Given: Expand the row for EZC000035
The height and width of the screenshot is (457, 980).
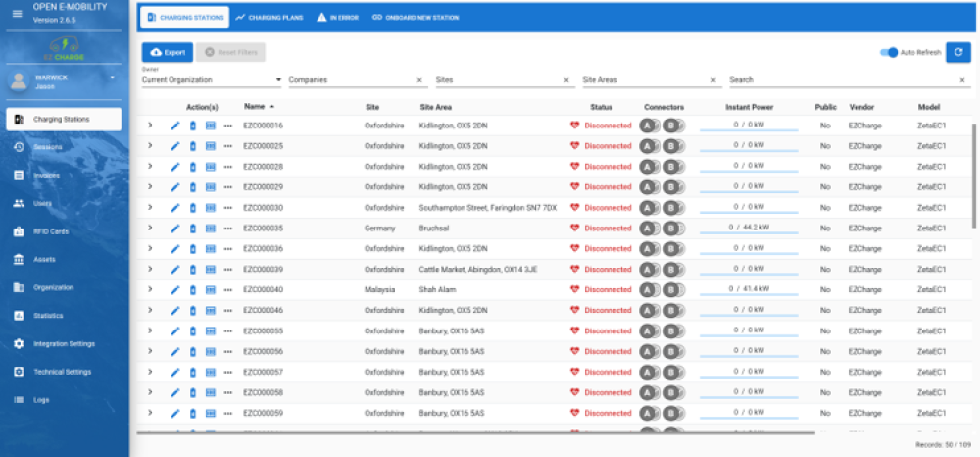Looking at the screenshot, I should point(150,228).
